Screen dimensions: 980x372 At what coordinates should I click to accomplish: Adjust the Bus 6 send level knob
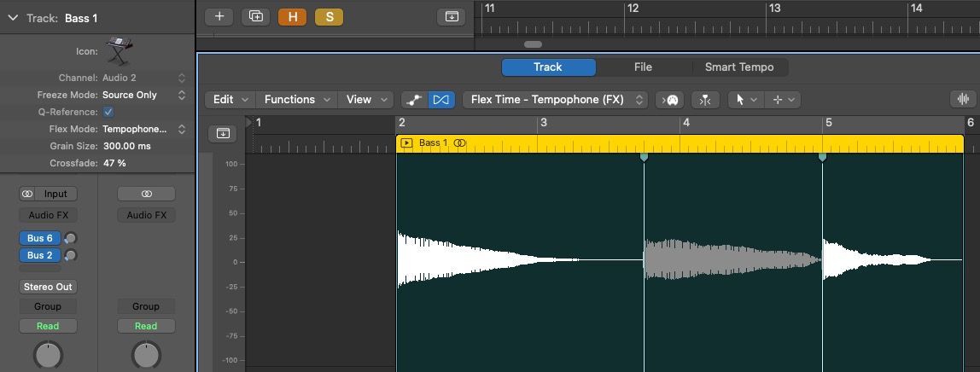(x=71, y=238)
